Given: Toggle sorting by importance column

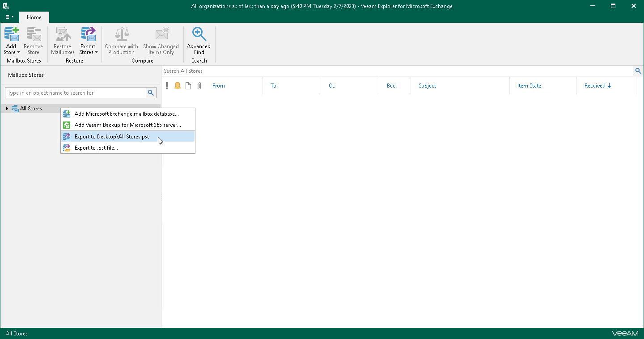Looking at the screenshot, I should [x=167, y=85].
